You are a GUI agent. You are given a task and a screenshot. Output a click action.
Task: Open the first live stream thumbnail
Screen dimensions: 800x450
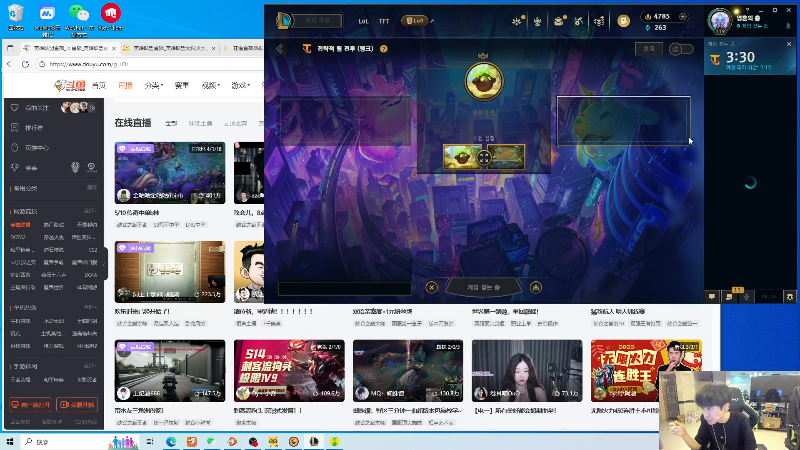pos(170,173)
